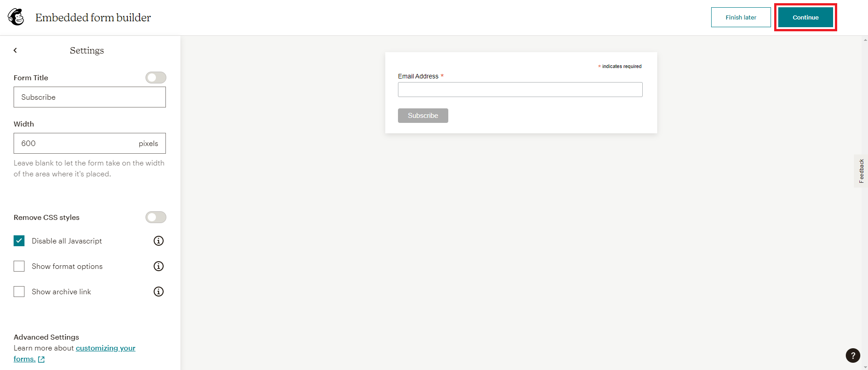Click the scrollbar down arrow
The image size is (868, 370).
pos(865,366)
